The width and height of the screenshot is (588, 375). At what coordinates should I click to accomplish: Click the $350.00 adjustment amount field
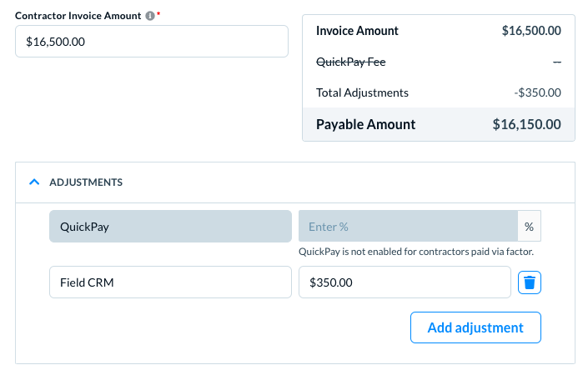(x=405, y=282)
